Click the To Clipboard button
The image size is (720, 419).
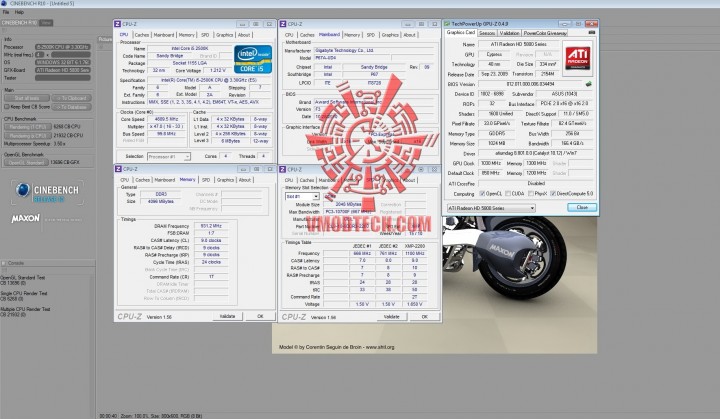[x=72, y=98]
